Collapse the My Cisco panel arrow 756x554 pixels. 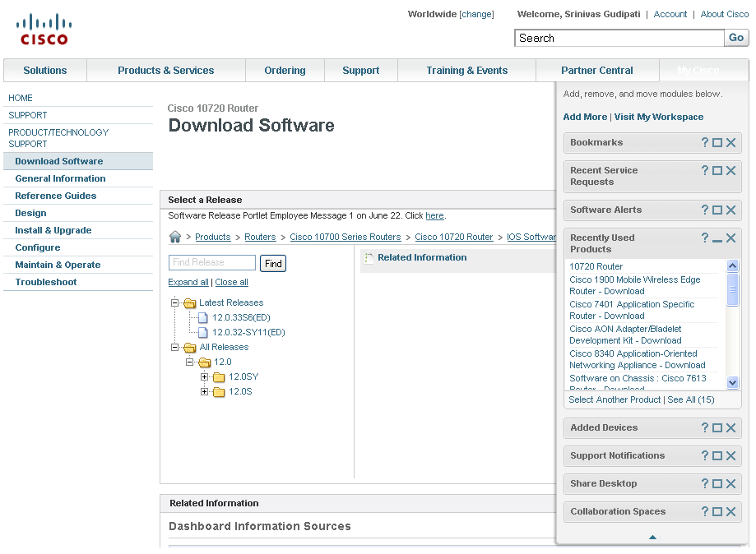(652, 537)
